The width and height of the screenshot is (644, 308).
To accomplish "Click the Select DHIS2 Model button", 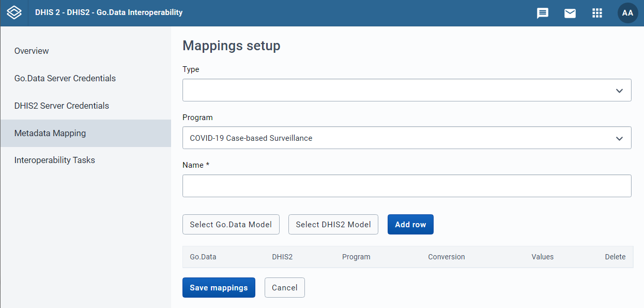I will (333, 225).
